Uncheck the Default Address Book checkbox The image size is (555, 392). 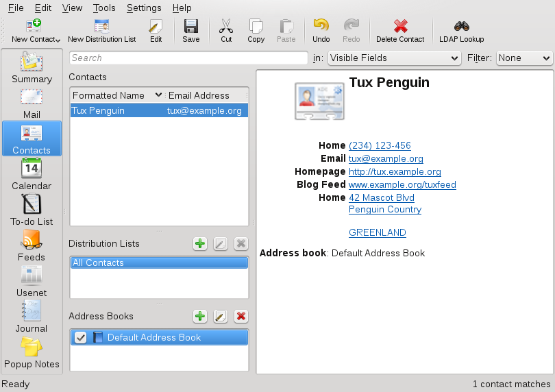(x=80, y=337)
